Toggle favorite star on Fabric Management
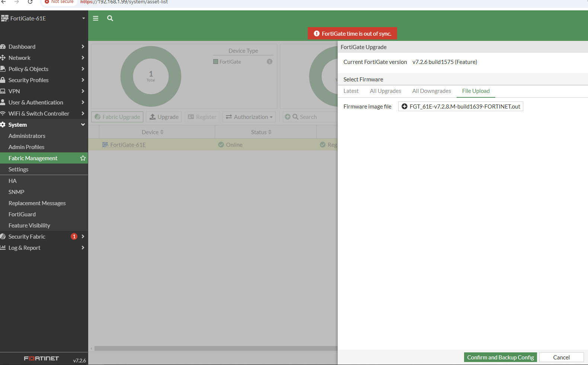 (x=83, y=158)
